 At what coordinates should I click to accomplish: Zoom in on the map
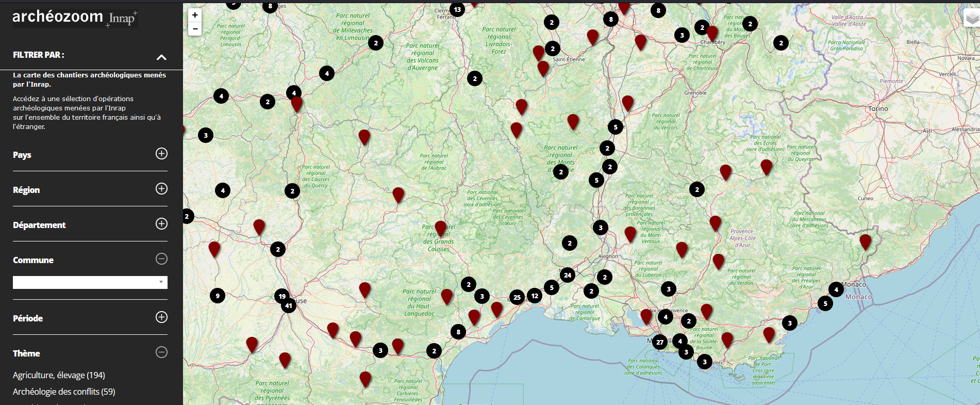(x=195, y=15)
